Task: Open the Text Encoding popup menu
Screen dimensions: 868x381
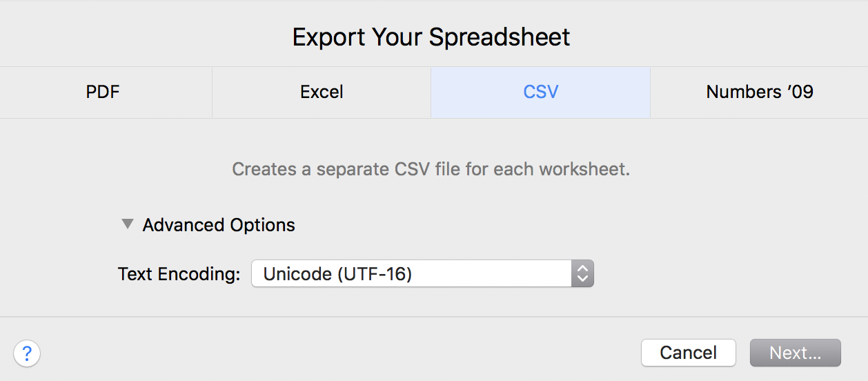Action: point(422,274)
